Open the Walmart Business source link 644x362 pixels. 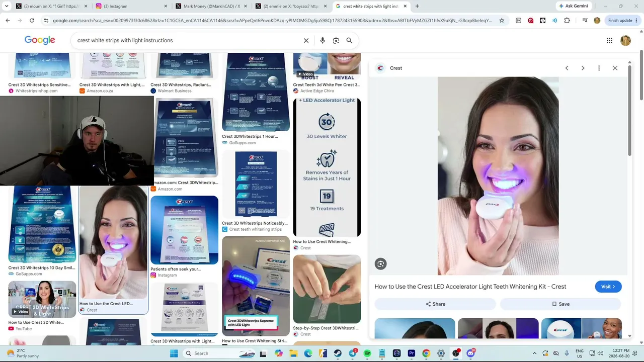[x=174, y=91]
